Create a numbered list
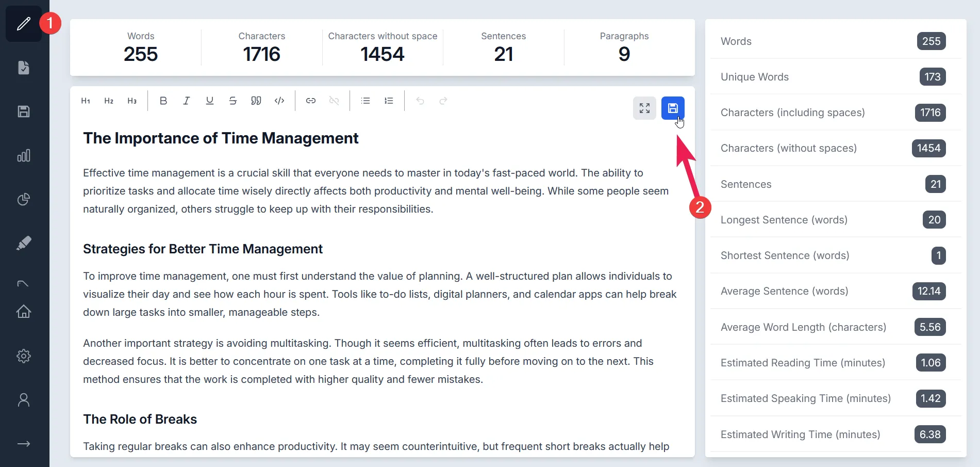980x467 pixels. pos(389,101)
